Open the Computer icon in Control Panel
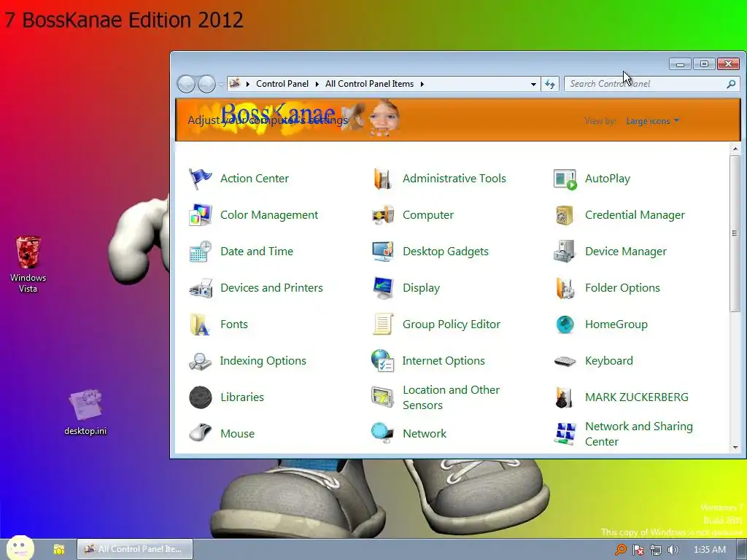747x560 pixels. [x=382, y=215]
